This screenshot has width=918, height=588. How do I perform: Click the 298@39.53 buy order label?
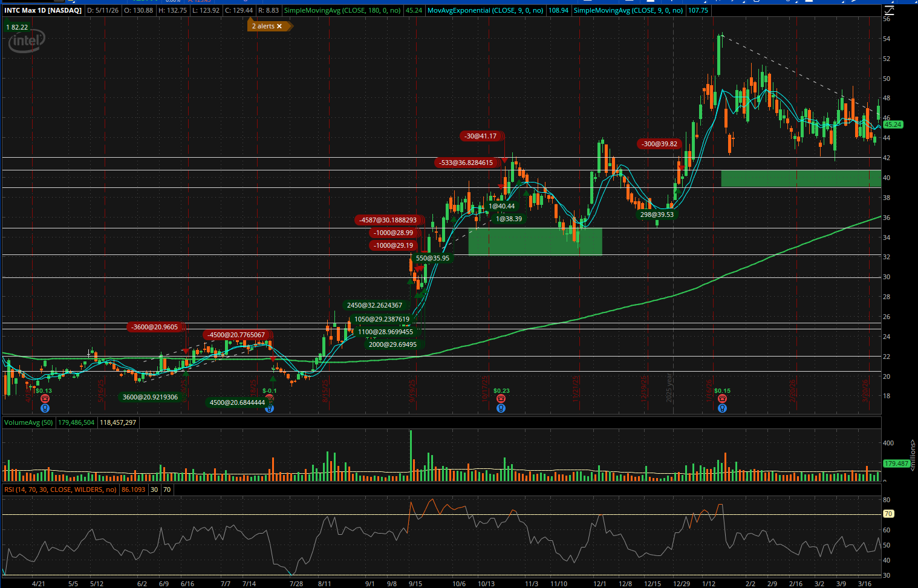[x=657, y=215]
